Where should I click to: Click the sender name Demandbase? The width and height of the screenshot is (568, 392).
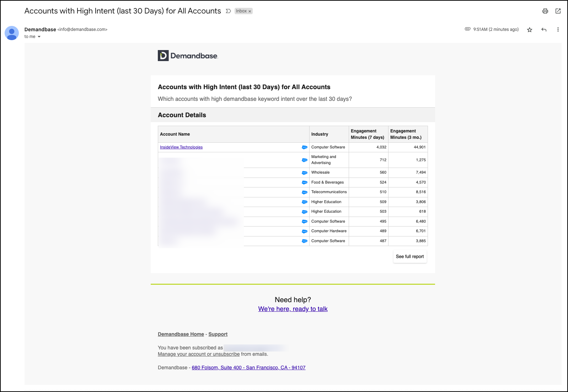40,29
